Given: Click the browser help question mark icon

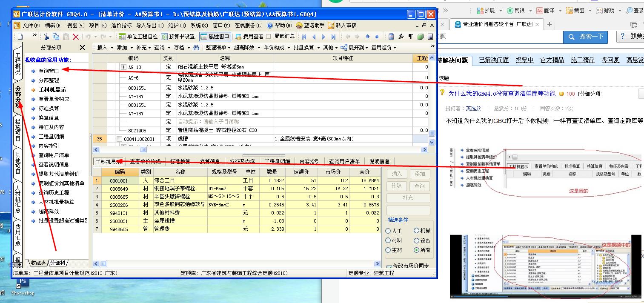Looking at the screenshot, I should pos(623,37).
